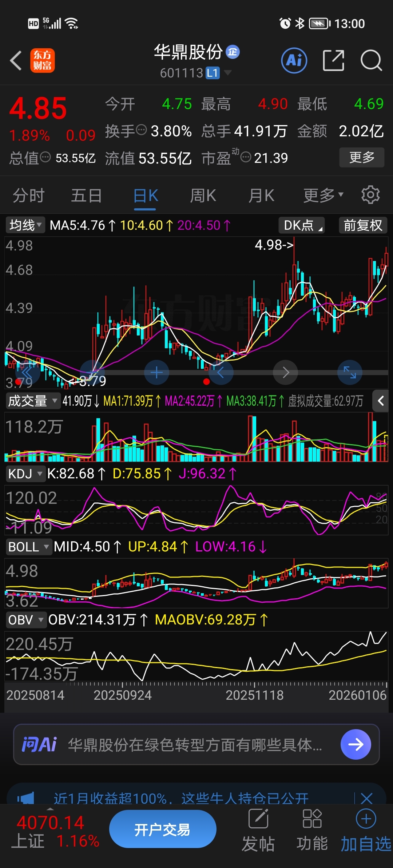Tap the K-line price chart area
The width and height of the screenshot is (393, 868).
(196, 313)
